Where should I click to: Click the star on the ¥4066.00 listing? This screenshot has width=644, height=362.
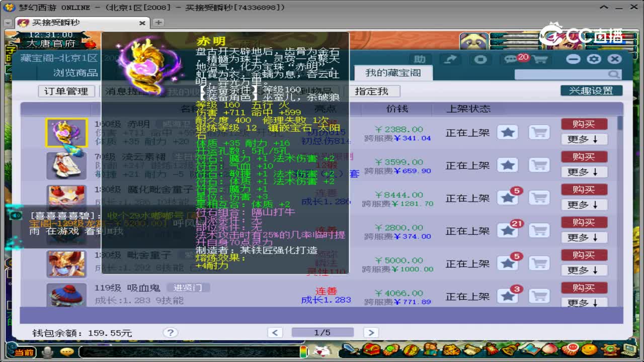click(508, 296)
